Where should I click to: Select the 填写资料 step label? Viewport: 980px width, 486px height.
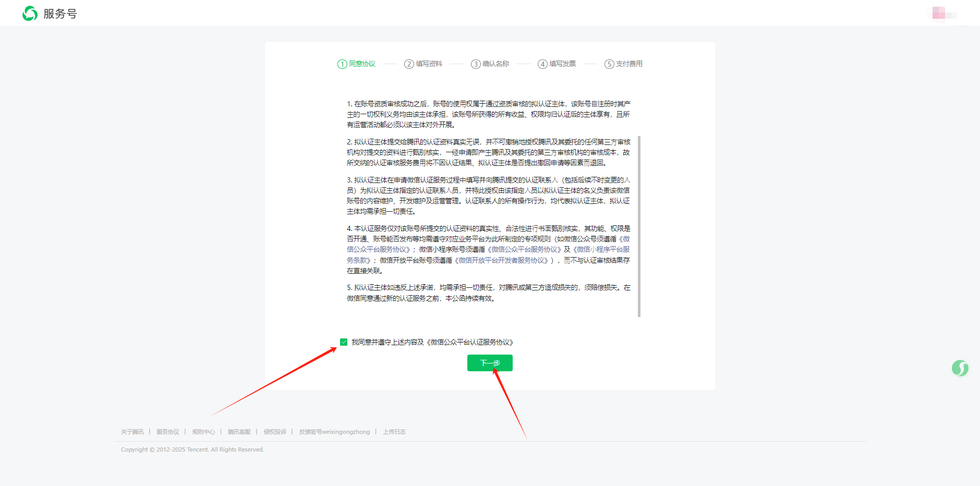click(x=429, y=64)
